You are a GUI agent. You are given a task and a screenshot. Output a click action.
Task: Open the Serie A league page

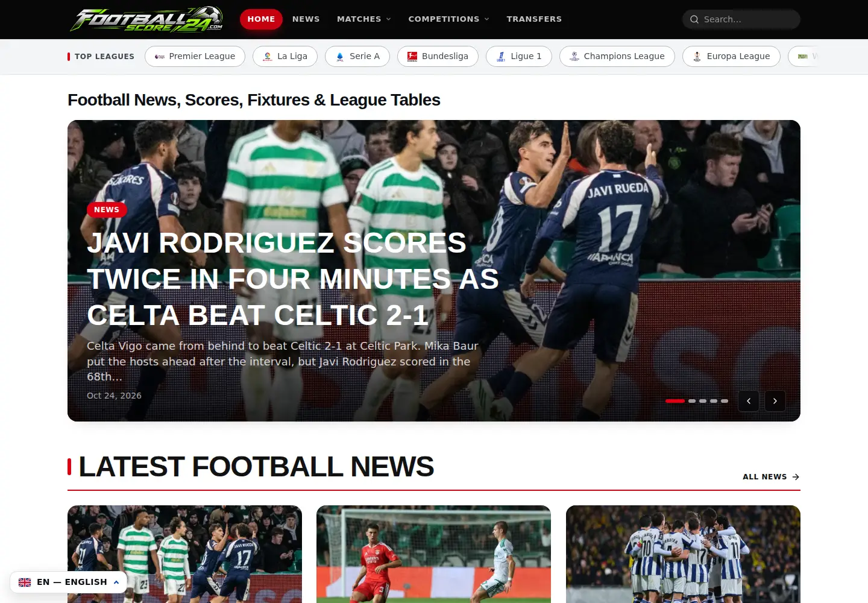[x=357, y=57]
